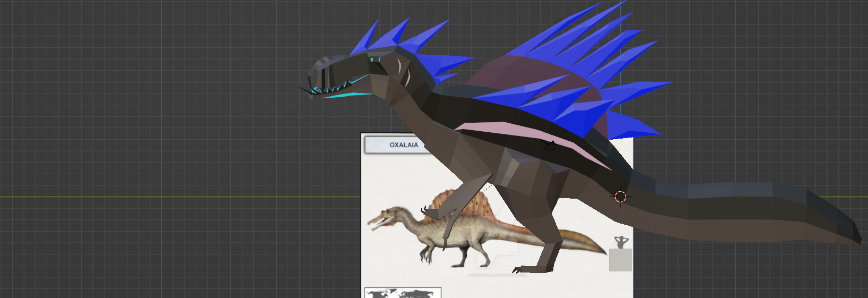Click the orange origin dot on the reference image
This screenshot has width=868, height=298.
click(x=497, y=235)
